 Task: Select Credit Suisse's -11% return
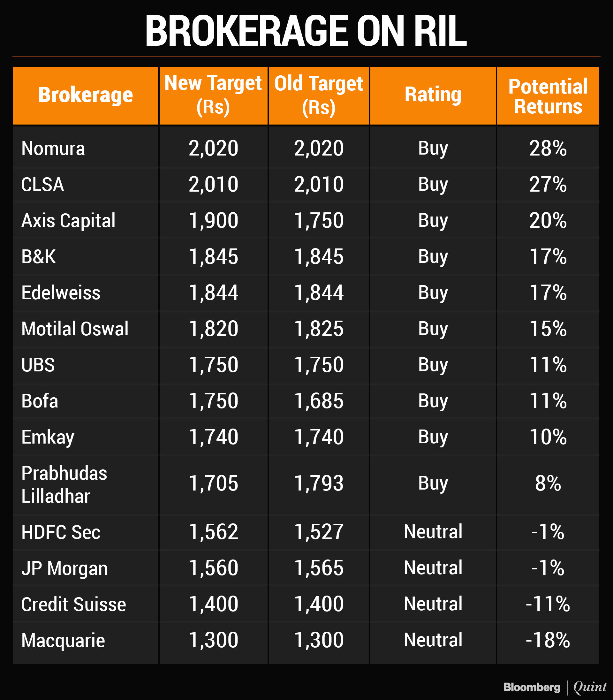pyautogui.click(x=548, y=604)
